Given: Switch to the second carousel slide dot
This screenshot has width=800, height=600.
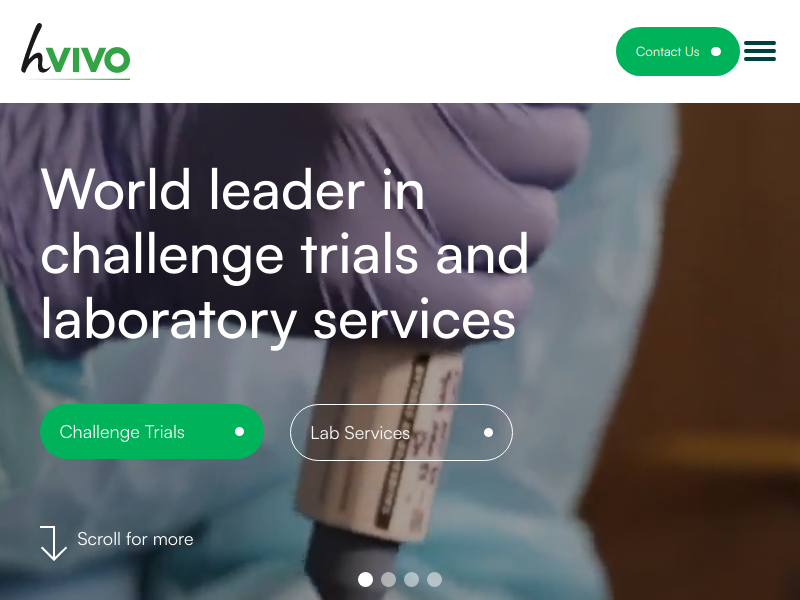Looking at the screenshot, I should pos(388,580).
